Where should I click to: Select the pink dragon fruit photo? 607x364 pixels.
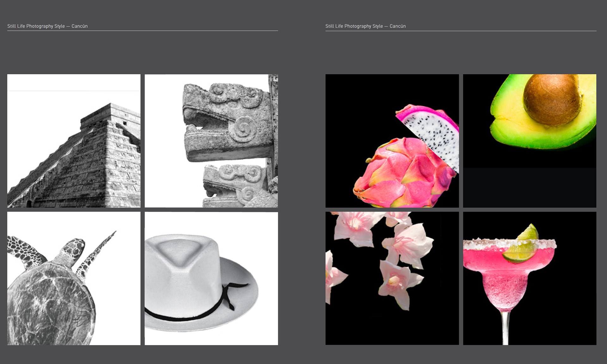click(392, 141)
